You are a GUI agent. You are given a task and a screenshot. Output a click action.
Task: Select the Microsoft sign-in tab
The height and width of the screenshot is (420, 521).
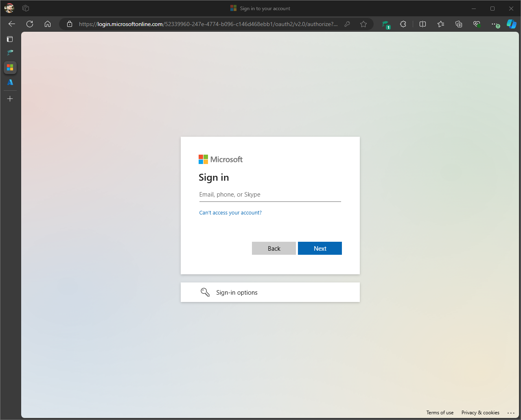click(10, 67)
